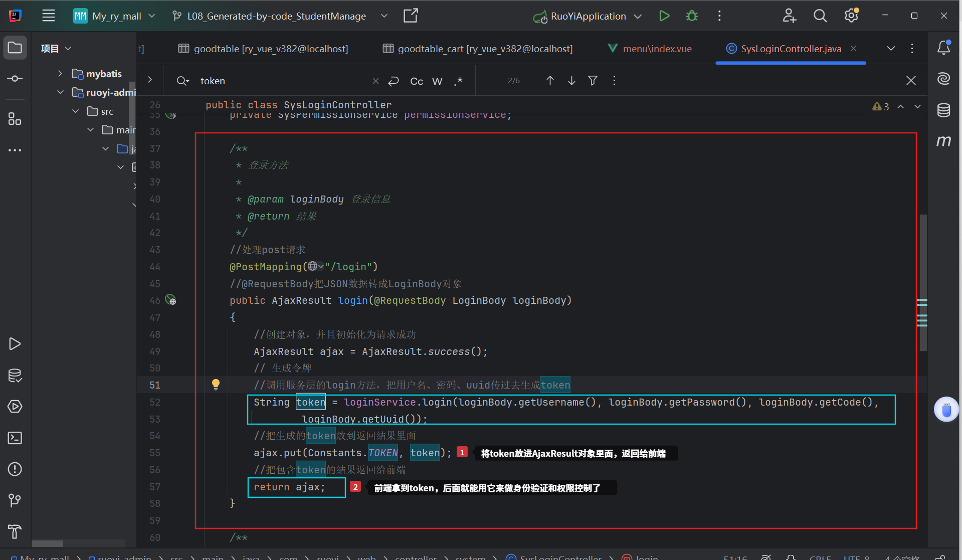The width and height of the screenshot is (962, 560).
Task: Expand the mybatis folder
Action: 60,74
